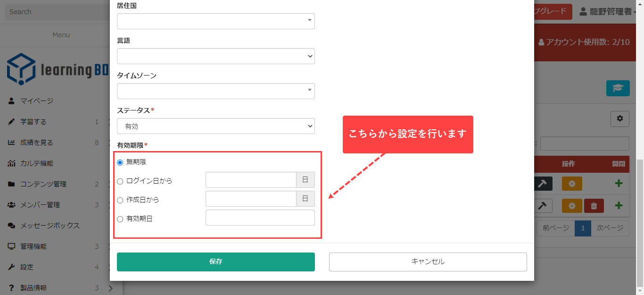Open the 居住国 dropdown
The image size is (644, 295).
(215, 21)
